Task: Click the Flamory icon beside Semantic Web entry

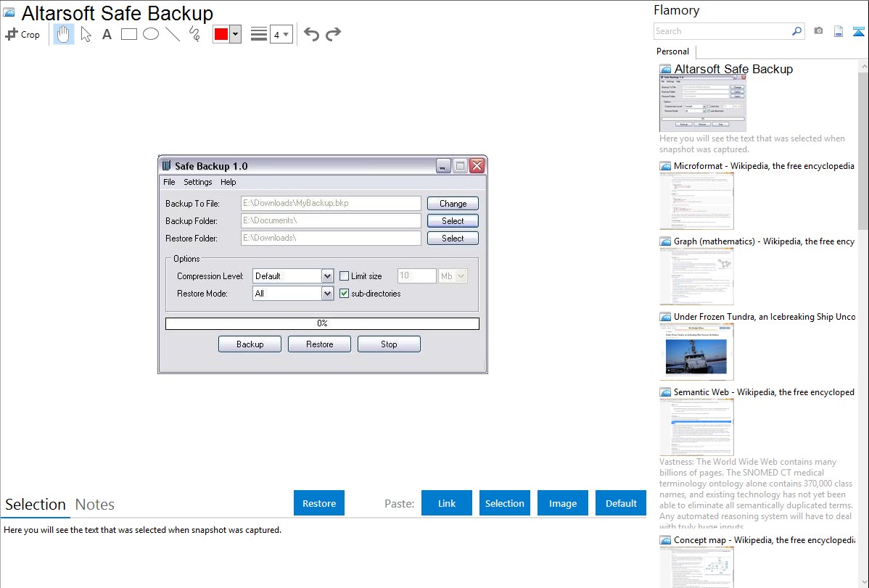Action: point(666,392)
